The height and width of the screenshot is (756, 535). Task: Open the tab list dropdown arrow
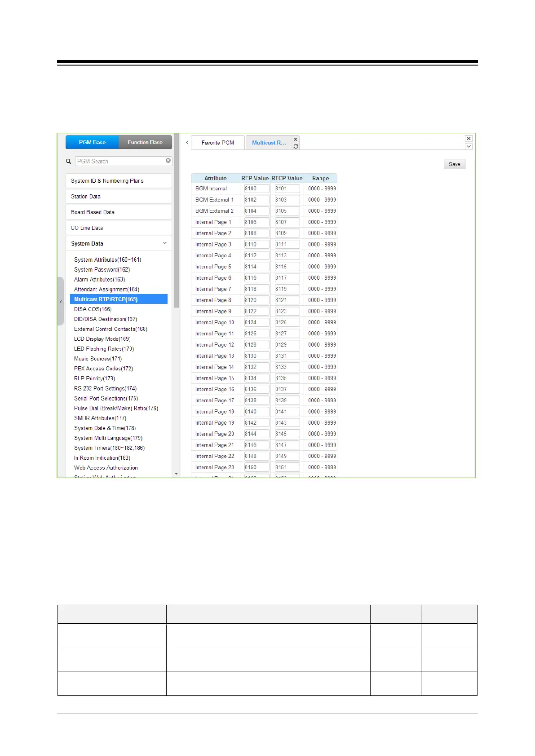[x=469, y=146]
